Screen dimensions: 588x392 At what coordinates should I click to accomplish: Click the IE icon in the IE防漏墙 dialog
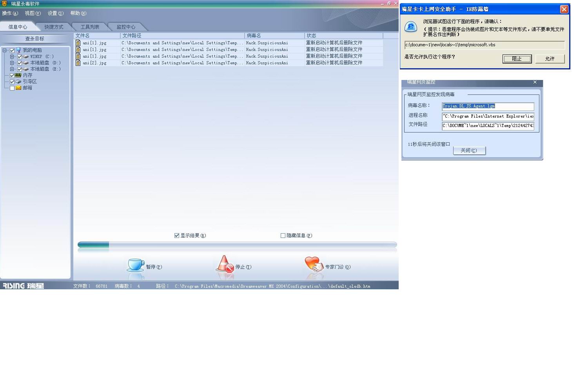tap(411, 27)
